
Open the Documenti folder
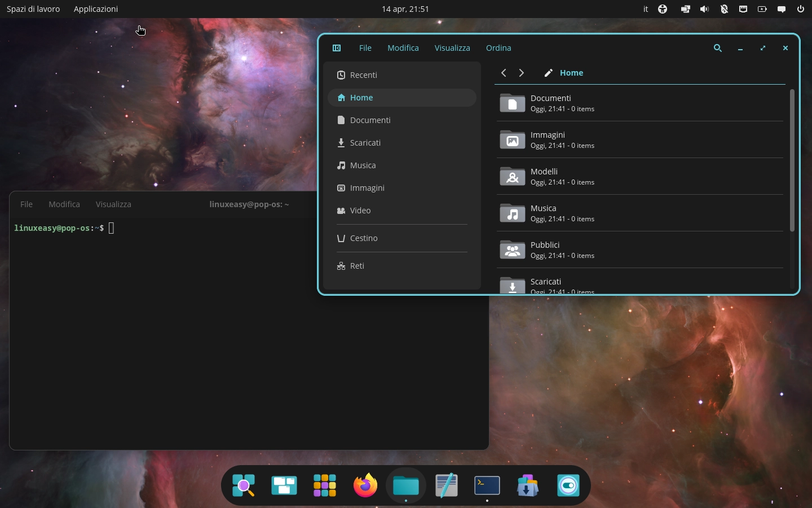click(551, 103)
